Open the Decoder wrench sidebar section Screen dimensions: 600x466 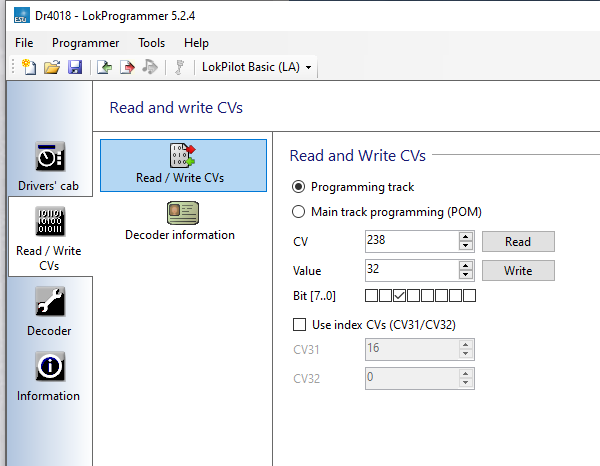click(50, 311)
